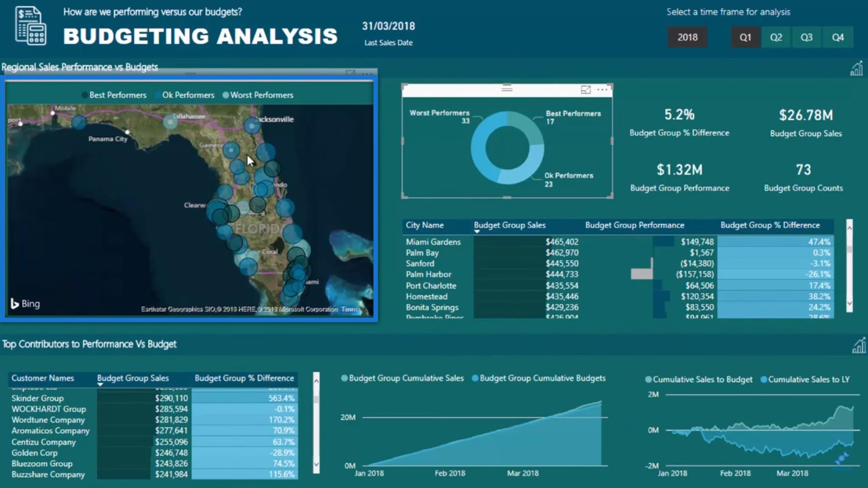Click Cumulative Sales to LY legend item
Image resolution: width=868 pixels, height=488 pixels.
(x=805, y=379)
